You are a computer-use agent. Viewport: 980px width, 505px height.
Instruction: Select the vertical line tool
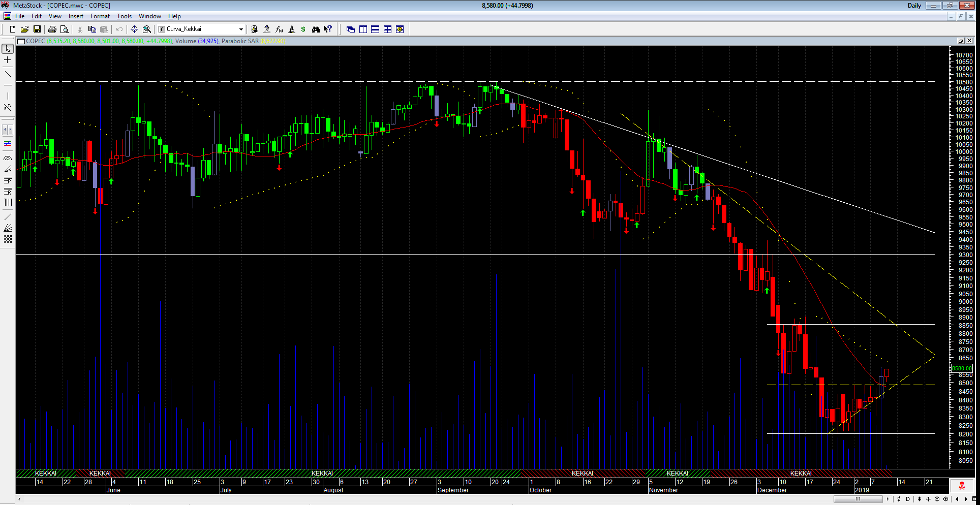(x=8, y=96)
